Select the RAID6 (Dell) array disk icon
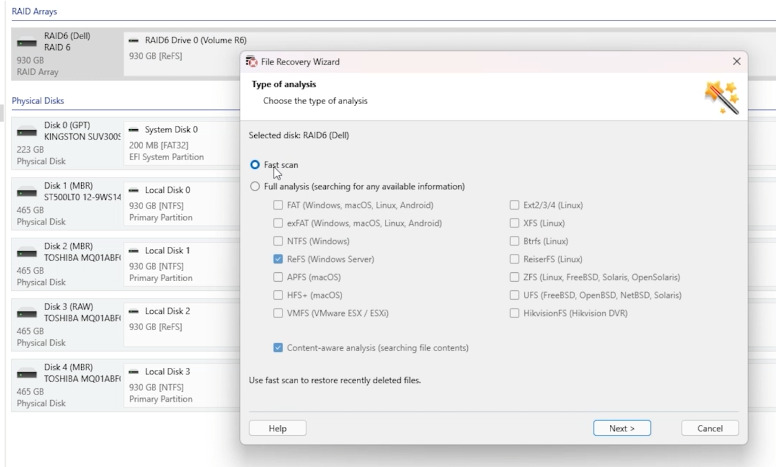 click(27, 43)
